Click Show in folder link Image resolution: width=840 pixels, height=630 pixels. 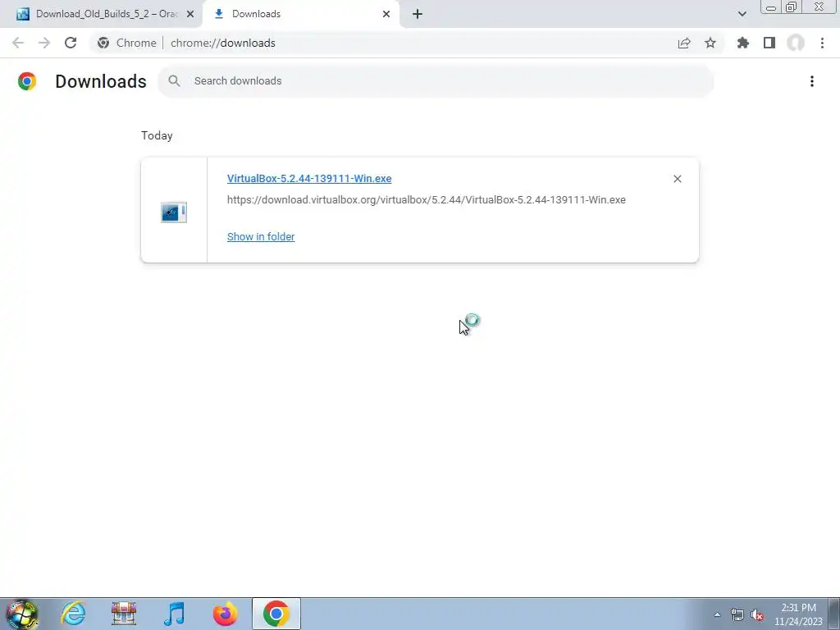(261, 236)
